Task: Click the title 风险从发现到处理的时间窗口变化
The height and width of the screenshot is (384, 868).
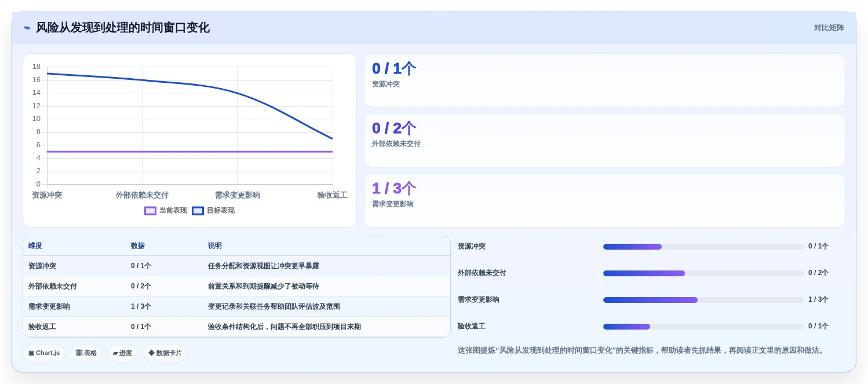Action: 123,28
